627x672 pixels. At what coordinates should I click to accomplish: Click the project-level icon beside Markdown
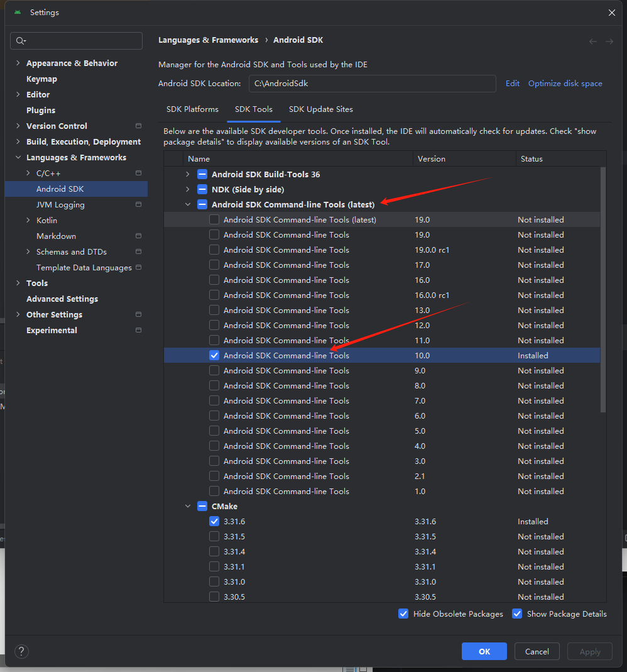pyautogui.click(x=138, y=236)
